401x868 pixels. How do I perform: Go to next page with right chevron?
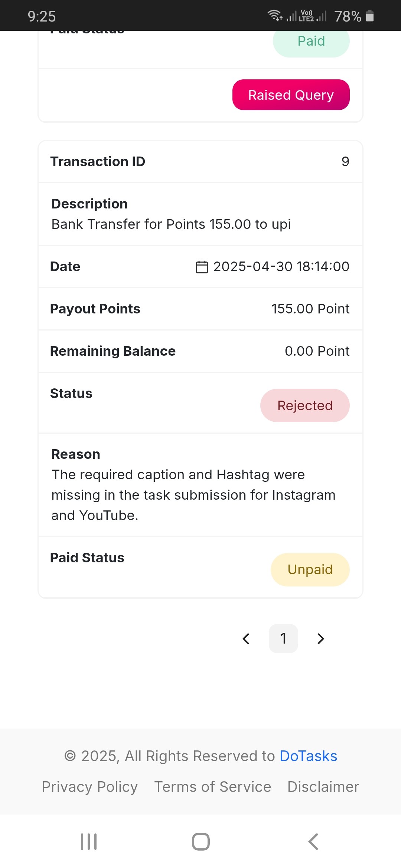point(321,638)
